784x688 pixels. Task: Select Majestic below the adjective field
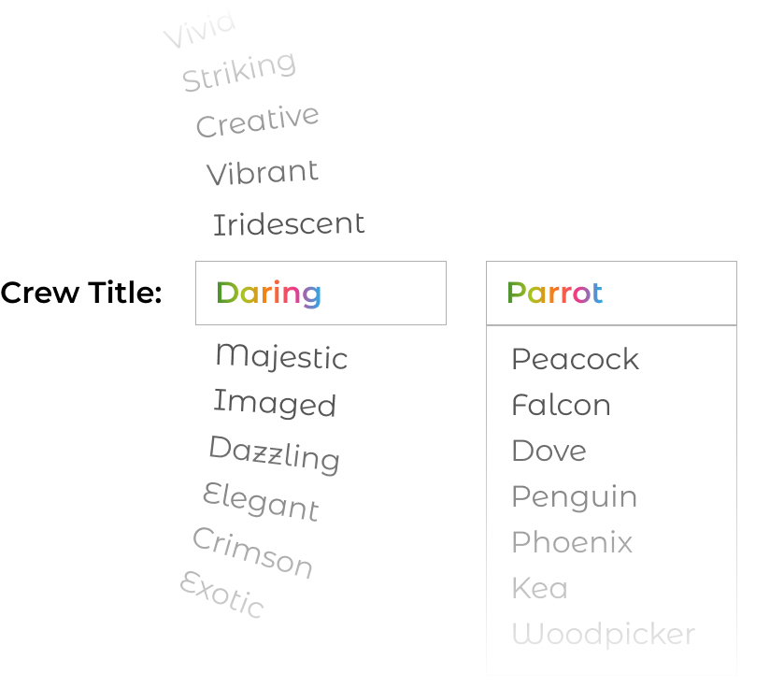[281, 356]
